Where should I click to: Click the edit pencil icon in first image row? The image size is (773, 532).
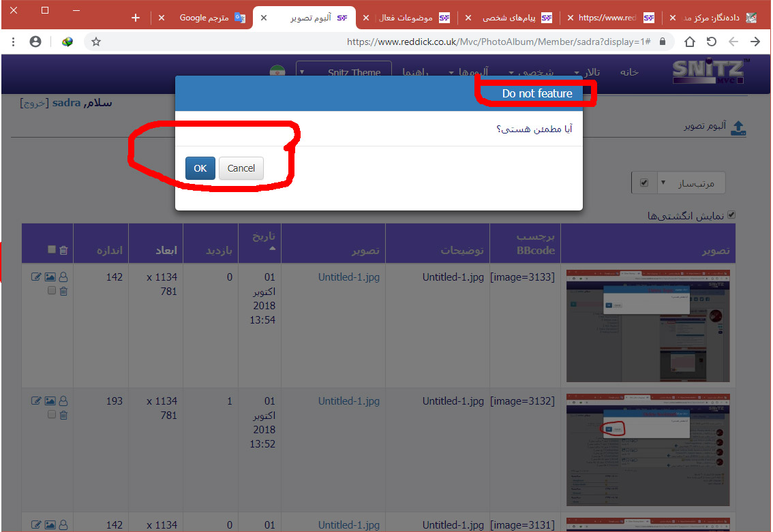tap(36, 277)
